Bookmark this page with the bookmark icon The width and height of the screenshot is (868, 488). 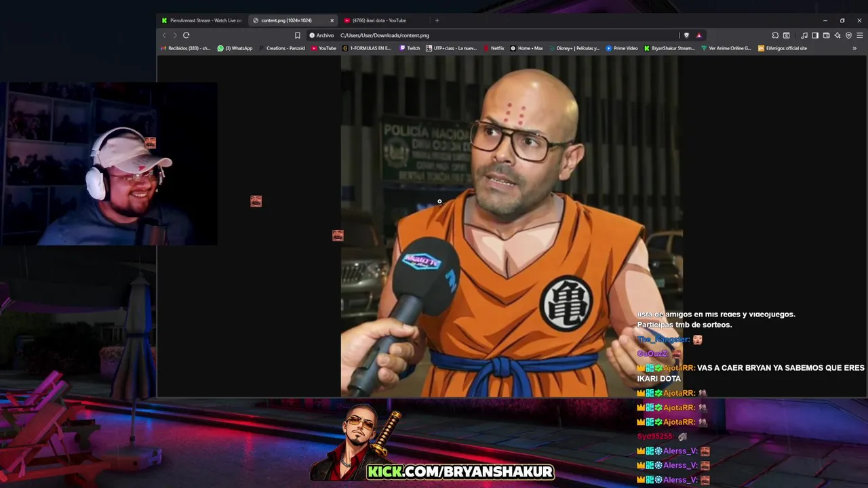click(297, 35)
